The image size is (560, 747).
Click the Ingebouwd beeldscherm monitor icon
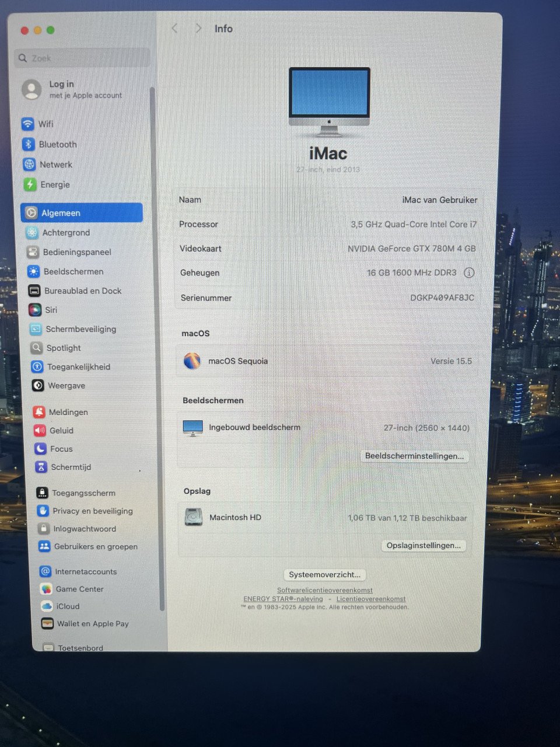(x=192, y=428)
